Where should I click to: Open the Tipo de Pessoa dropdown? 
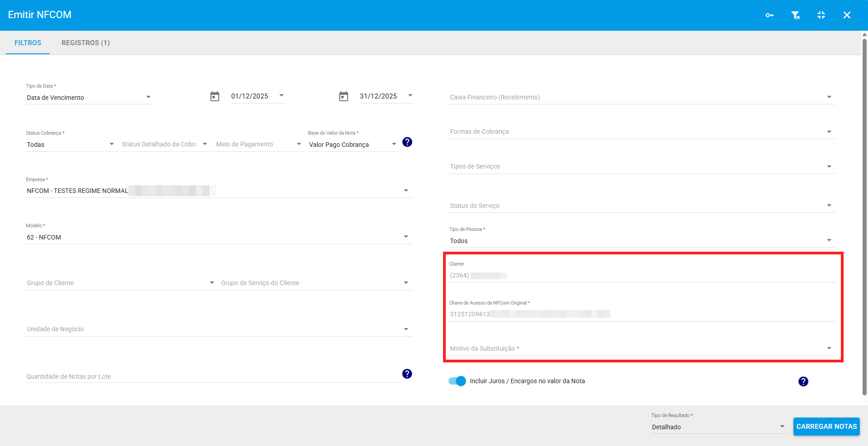click(x=642, y=241)
